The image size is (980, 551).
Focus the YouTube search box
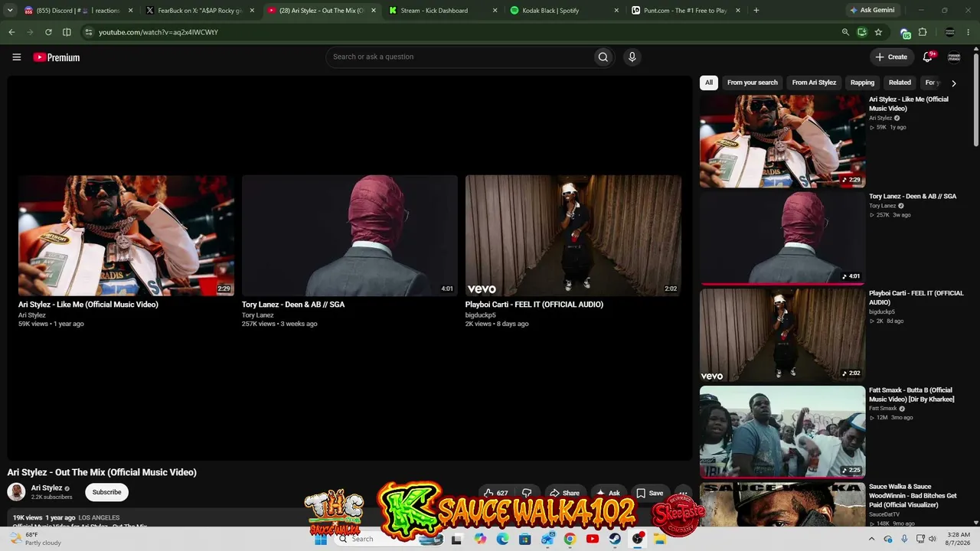[x=460, y=57]
